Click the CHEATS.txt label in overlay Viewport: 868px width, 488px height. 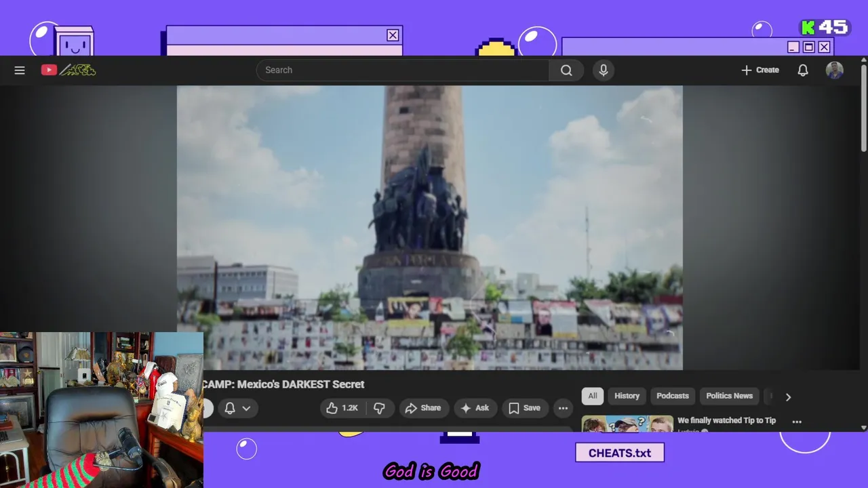click(x=620, y=453)
